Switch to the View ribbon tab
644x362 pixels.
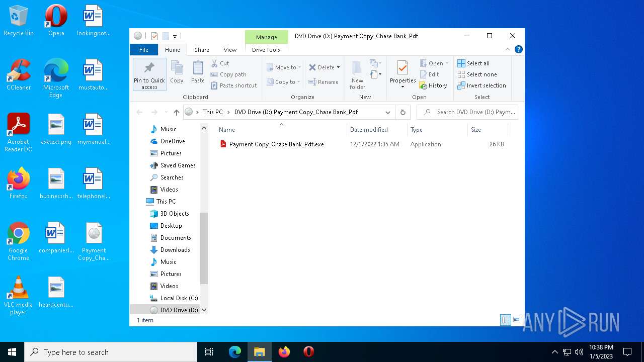pos(230,50)
